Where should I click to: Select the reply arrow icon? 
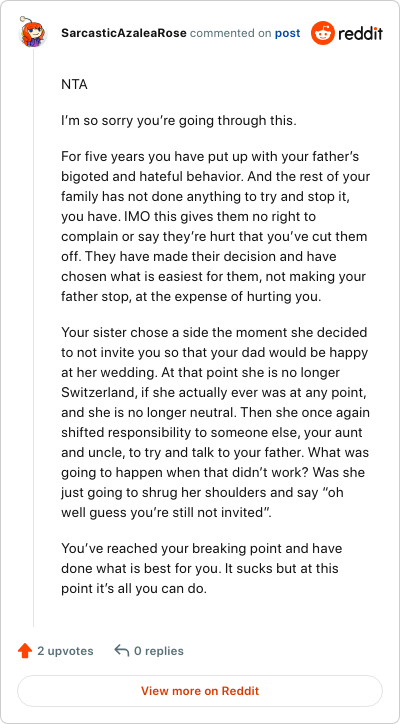tap(121, 651)
